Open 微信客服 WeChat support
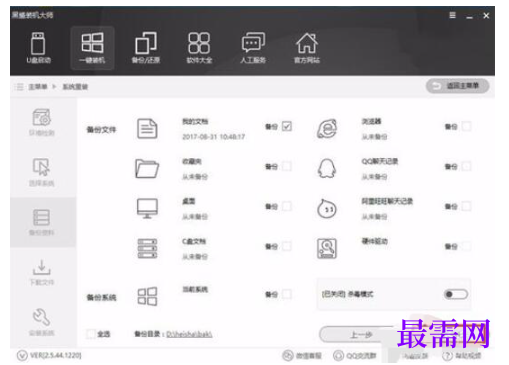Screen dimensions: 509x365 tap(302, 356)
